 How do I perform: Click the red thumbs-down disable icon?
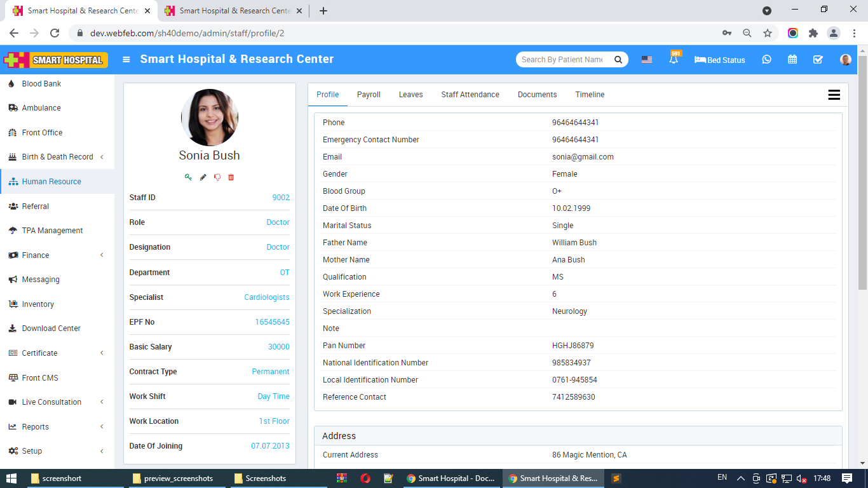pyautogui.click(x=217, y=177)
